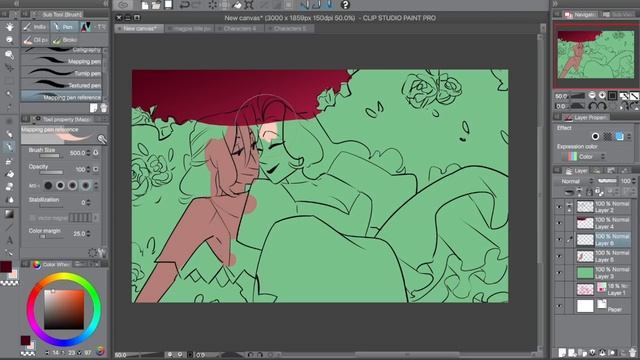Select the hand Move tool
The width and height of the screenshot is (640, 360).
(x=9, y=27)
